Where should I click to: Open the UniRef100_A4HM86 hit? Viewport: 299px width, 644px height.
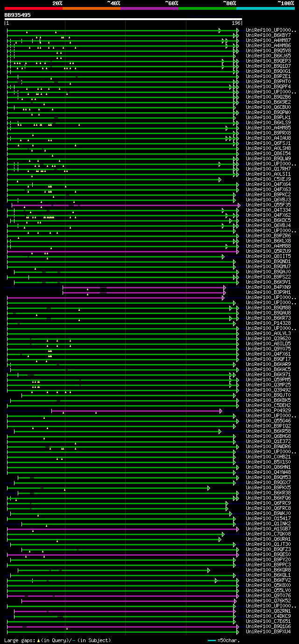pyautogui.click(x=268, y=45)
